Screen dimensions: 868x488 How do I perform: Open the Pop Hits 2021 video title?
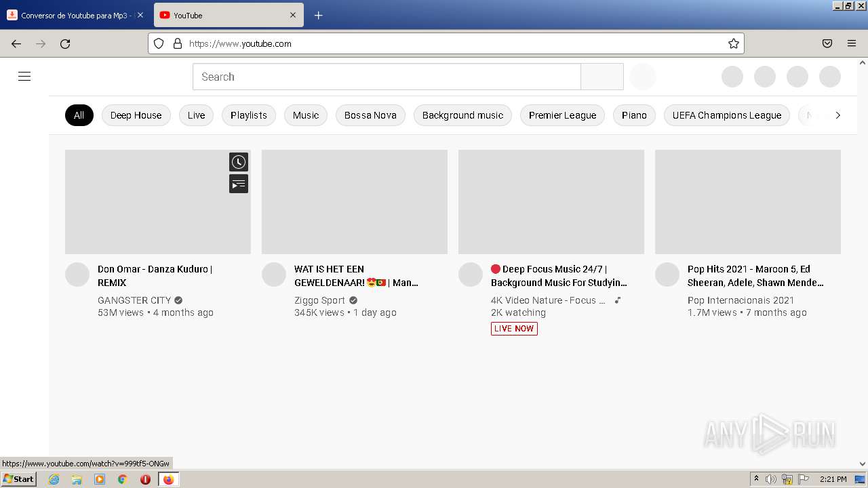tap(755, 276)
